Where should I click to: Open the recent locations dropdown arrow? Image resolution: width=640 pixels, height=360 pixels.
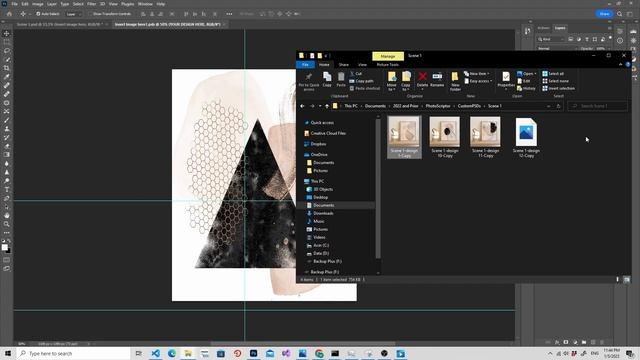320,106
